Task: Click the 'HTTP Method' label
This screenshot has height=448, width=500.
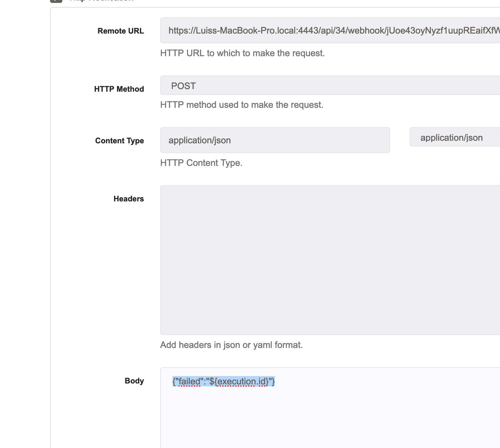Action: click(119, 89)
